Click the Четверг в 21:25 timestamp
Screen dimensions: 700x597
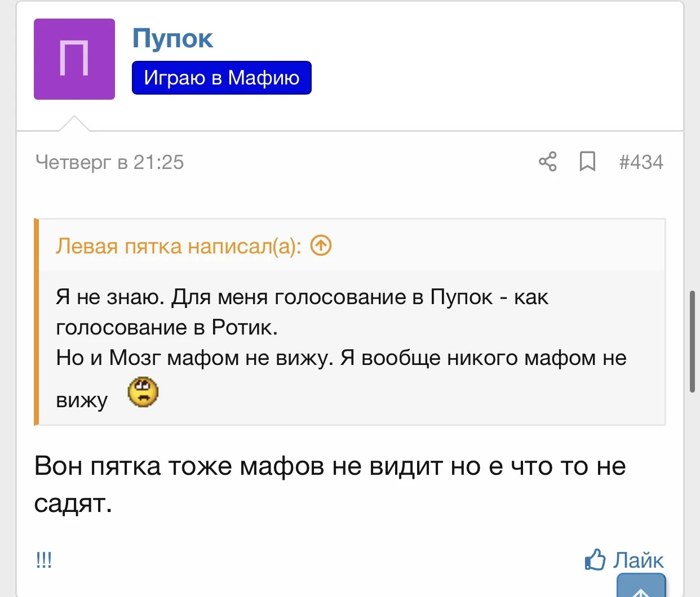(110, 162)
